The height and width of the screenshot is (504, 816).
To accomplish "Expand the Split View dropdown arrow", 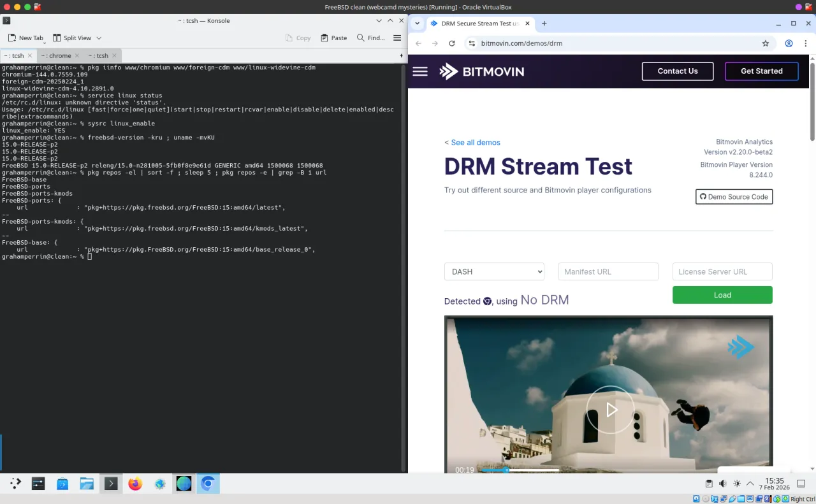I will point(99,38).
